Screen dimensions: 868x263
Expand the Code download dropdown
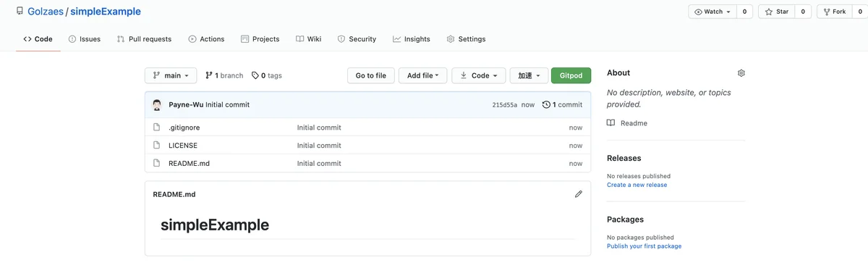click(479, 75)
